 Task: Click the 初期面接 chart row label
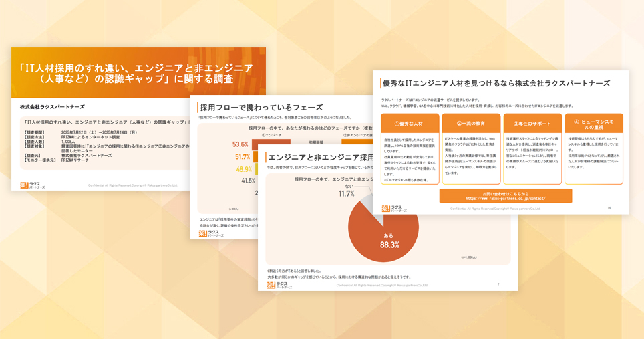pyautogui.click(x=316, y=142)
